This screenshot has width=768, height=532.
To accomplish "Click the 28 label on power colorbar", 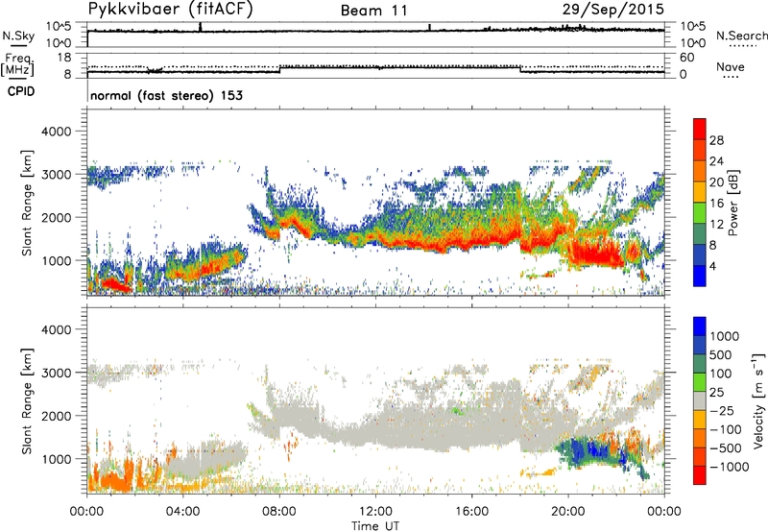I will click(x=716, y=140).
